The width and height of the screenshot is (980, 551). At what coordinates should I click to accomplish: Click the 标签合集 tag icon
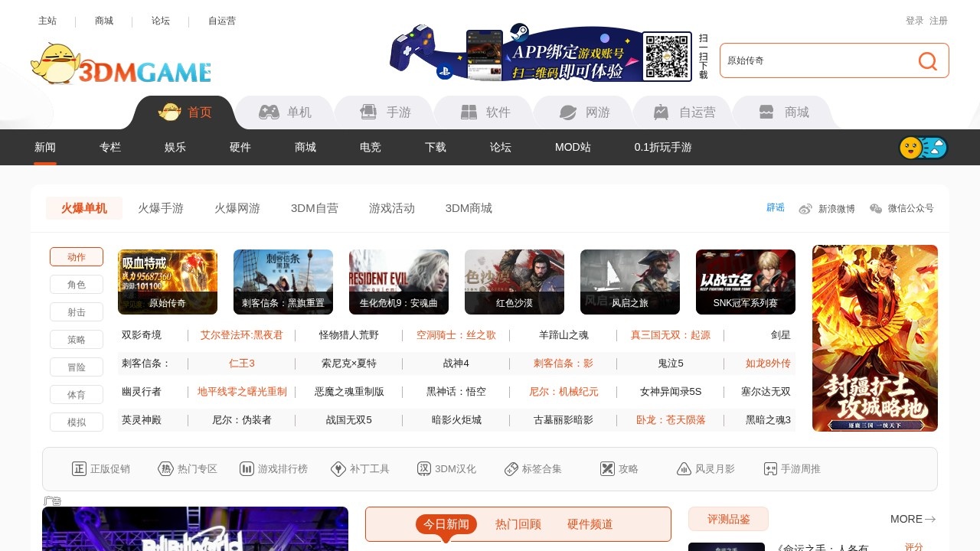511,469
